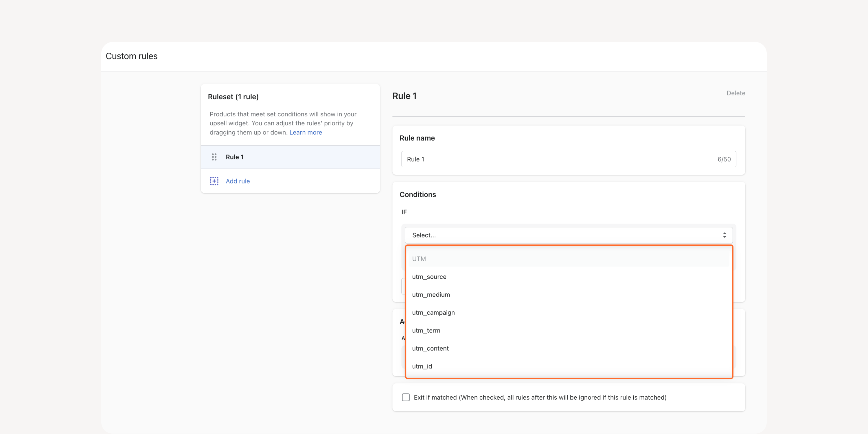Click the dashed plus icon for Add rule
868x434 pixels.
pyautogui.click(x=214, y=181)
